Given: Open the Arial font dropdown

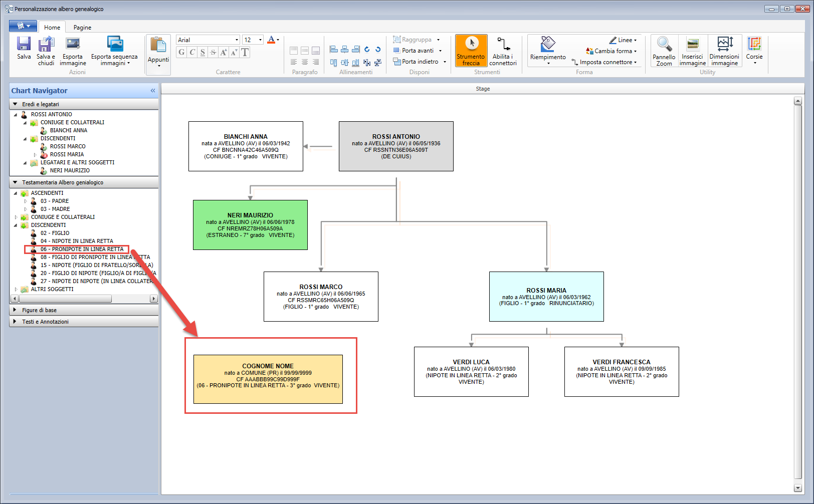Looking at the screenshot, I should pos(208,40).
